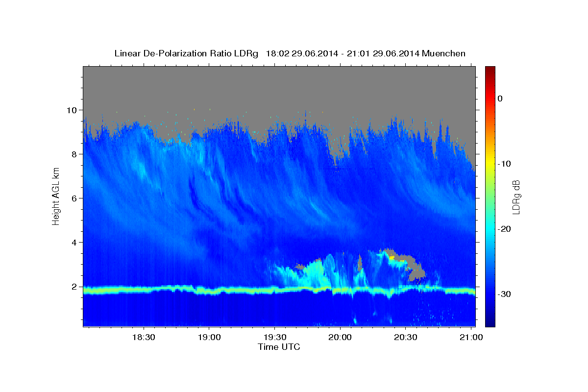Screen dimensions: 588x392
Task: Click the 'Time UTC' axis label
Action: coord(279,347)
